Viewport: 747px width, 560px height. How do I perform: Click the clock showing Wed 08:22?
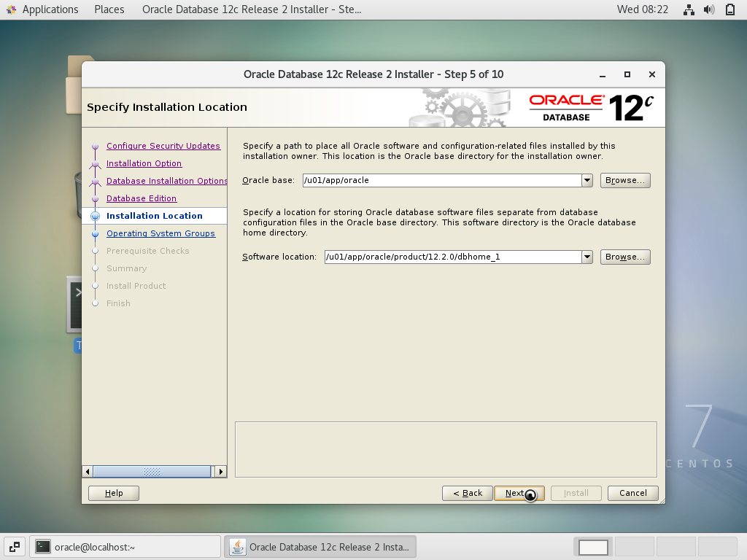[x=642, y=9]
